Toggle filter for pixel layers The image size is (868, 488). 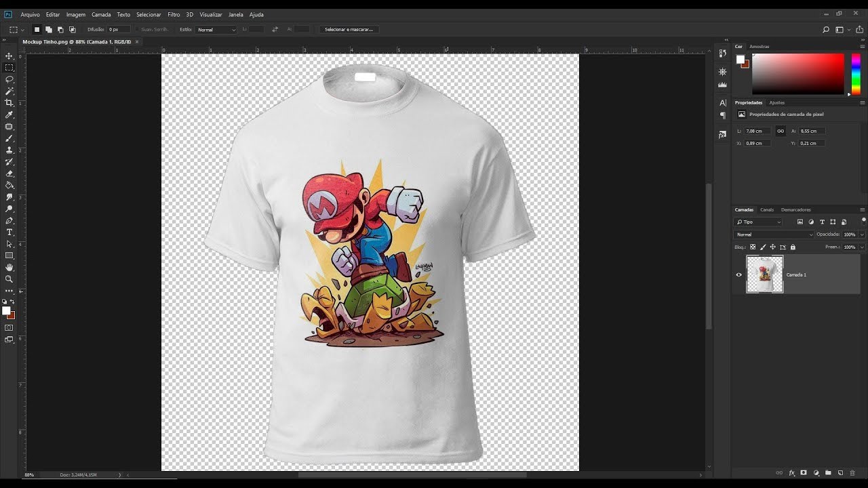800,222
